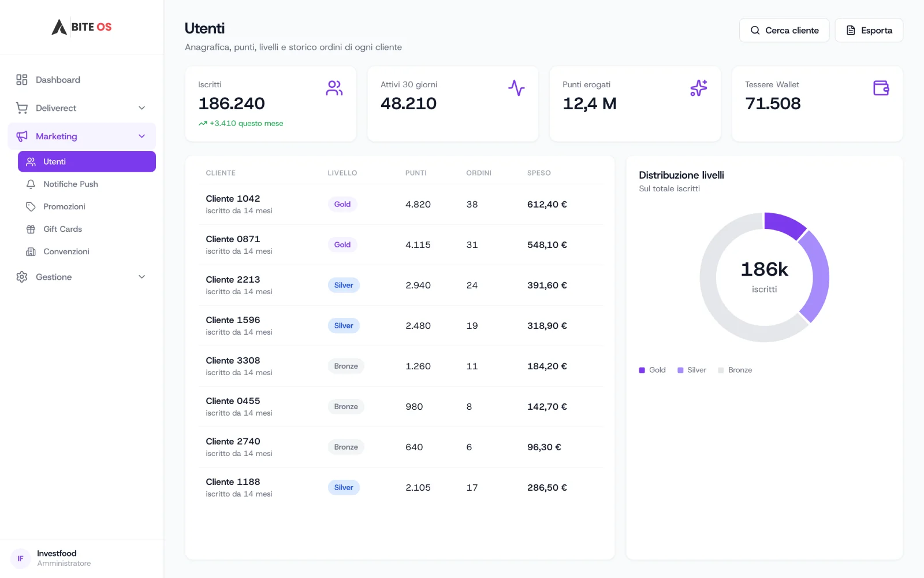Screen dimensions: 924x578
Task: Click the magnifier icon in Cerca cliente
Action: coord(755,31)
